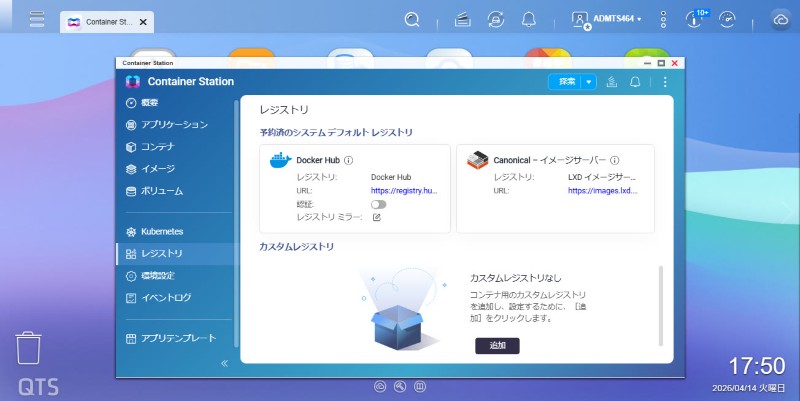Open the QTS trash can
This screenshot has height=401, width=800.
pos(29,349)
